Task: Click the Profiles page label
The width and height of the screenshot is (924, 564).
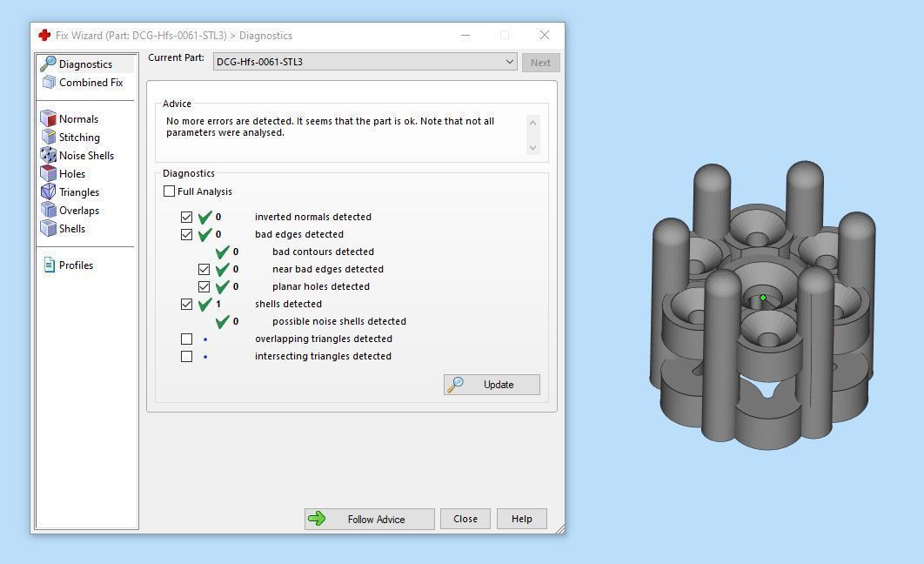Action: [x=76, y=265]
